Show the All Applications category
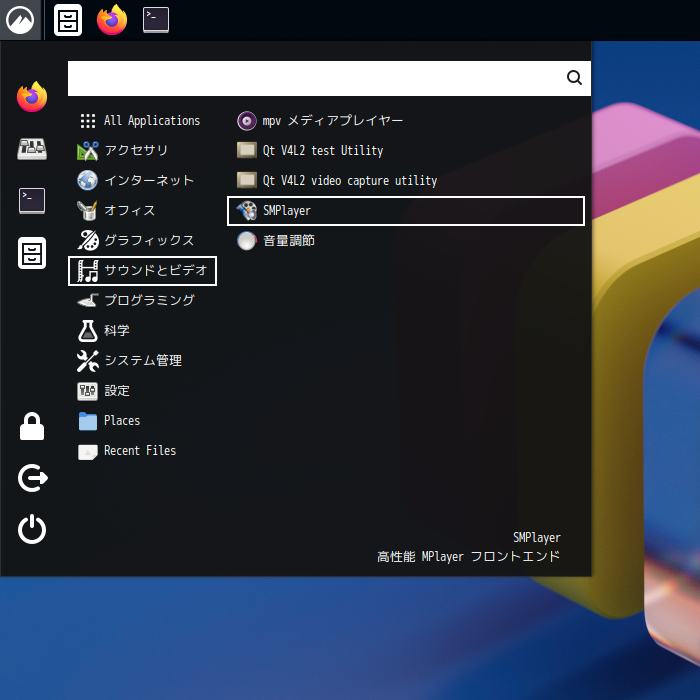Screen dimensions: 700x700 tap(142, 121)
